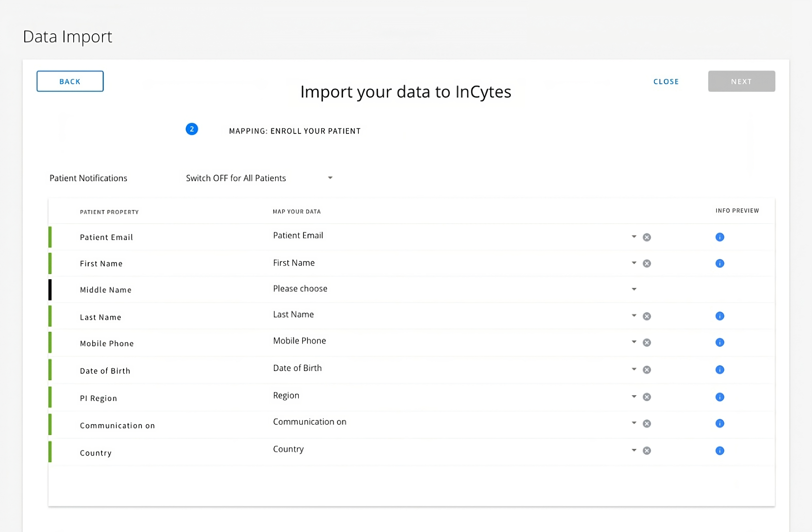Remove the First Name mapping
The image size is (812, 532).
[x=647, y=263]
